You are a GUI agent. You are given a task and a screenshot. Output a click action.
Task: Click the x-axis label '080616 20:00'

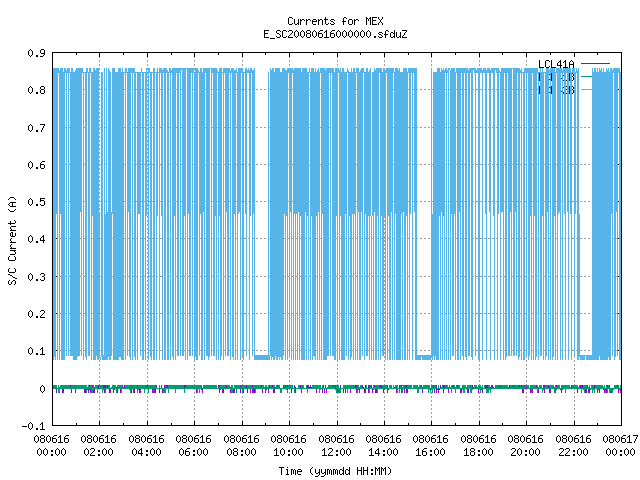526,446
